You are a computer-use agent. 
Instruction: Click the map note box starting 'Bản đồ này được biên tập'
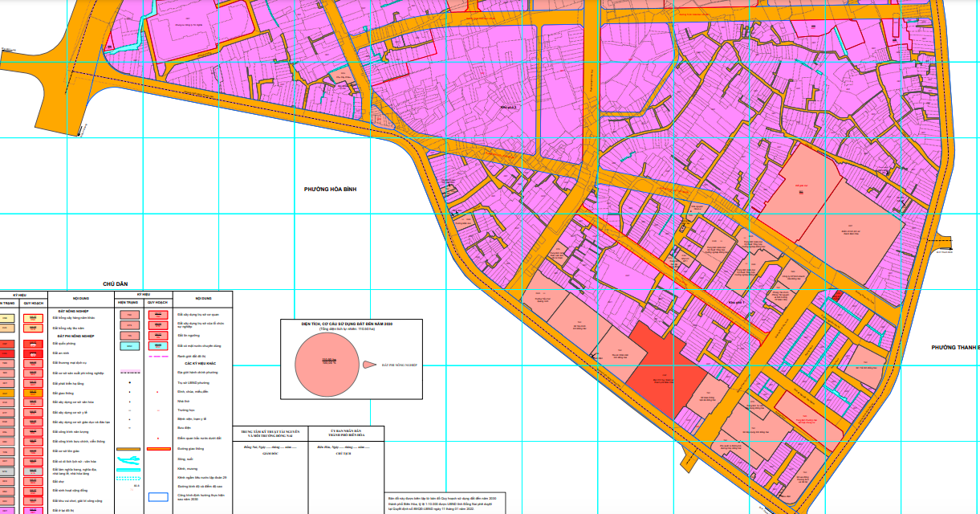click(444, 504)
